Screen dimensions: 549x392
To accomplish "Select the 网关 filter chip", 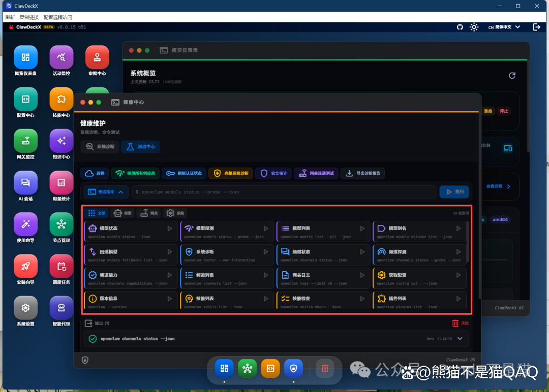I will pyautogui.click(x=149, y=213).
